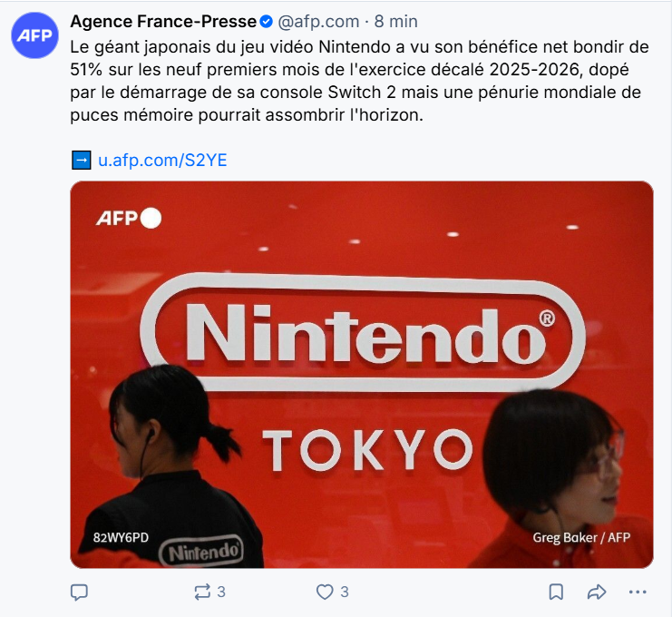Image resolution: width=672 pixels, height=617 pixels.
Task: Open the AFP profile avatar
Action: tap(34, 35)
